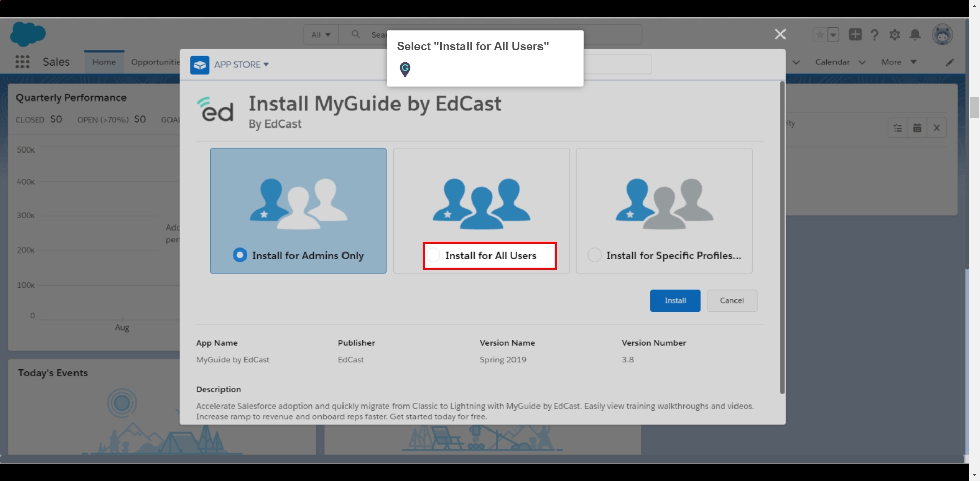
Task: Choose Install for Admins Only option
Action: coord(240,255)
